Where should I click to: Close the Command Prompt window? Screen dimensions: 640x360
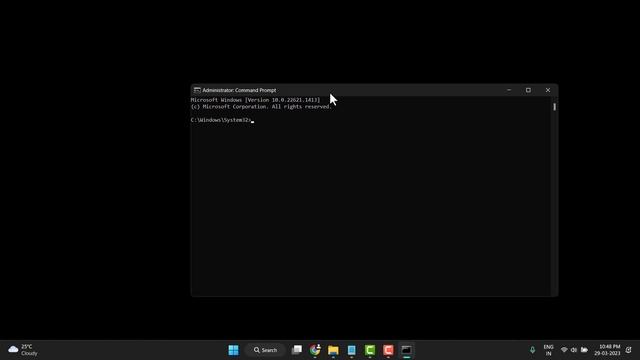548,90
